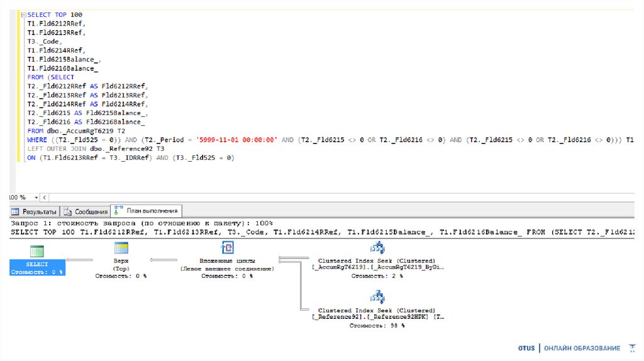644x361 pixels.
Task: Select the _Reference92 Clustered Index Seek icon
Action: click(377, 297)
